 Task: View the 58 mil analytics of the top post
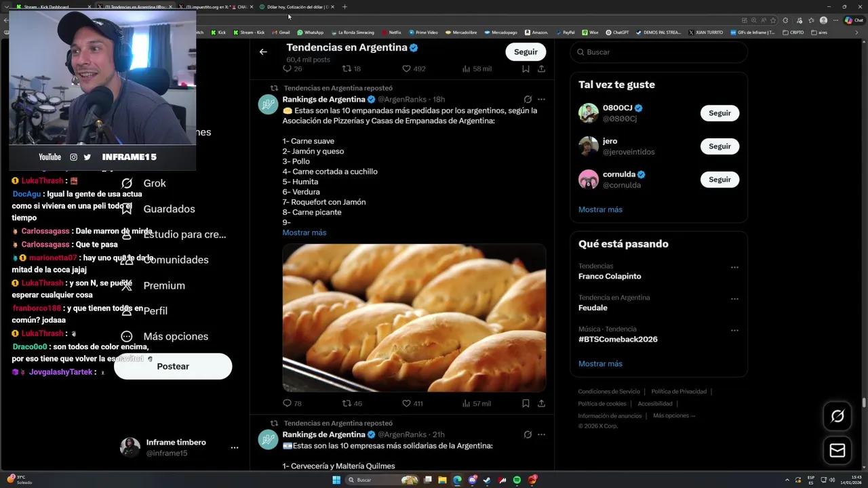(x=476, y=68)
